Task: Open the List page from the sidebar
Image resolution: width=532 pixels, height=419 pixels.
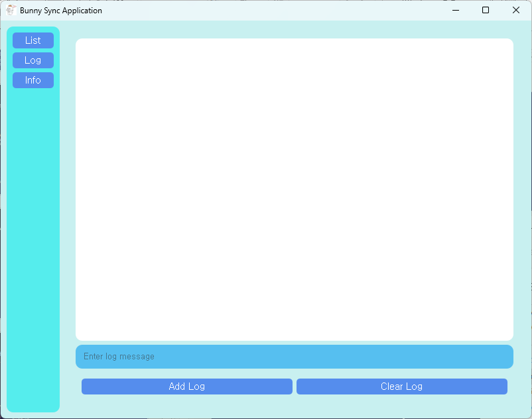Action: click(x=33, y=40)
